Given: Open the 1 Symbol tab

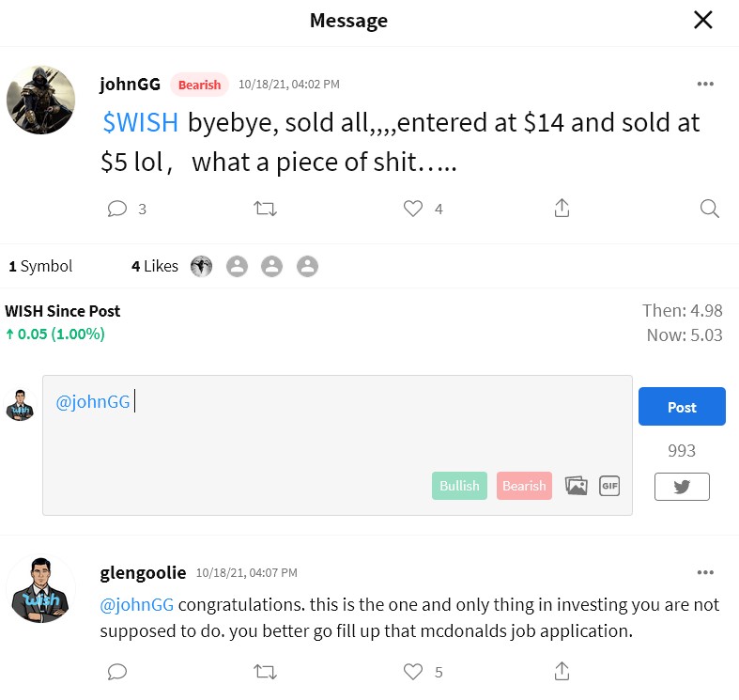Looking at the screenshot, I should click(x=40, y=266).
